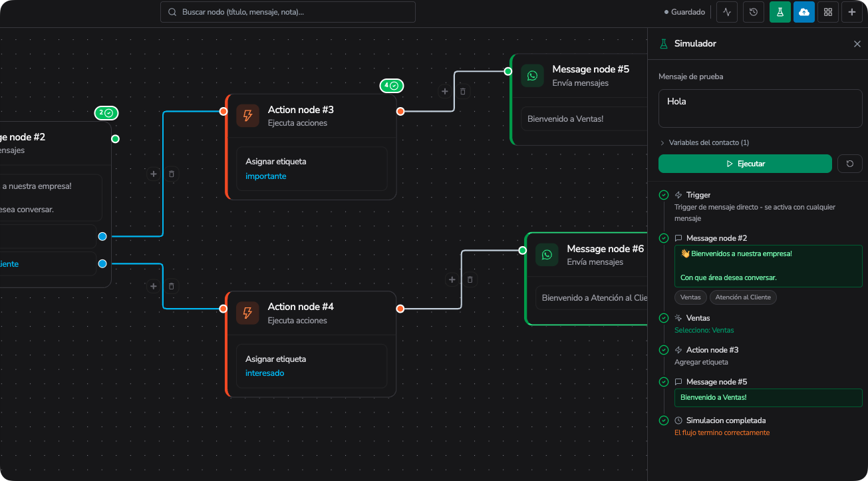The image size is (868, 481).
Task: Click the importante tag in Action node #3
Action: tap(266, 176)
